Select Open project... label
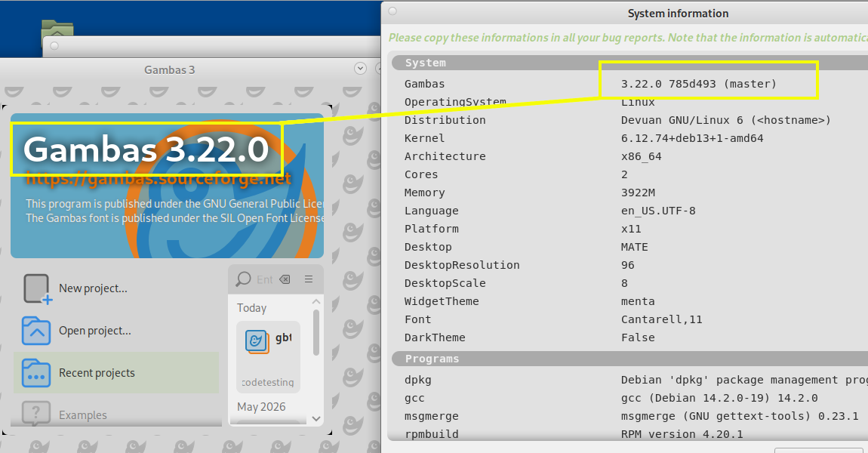Viewport: 868px width, 453px height. [95, 331]
